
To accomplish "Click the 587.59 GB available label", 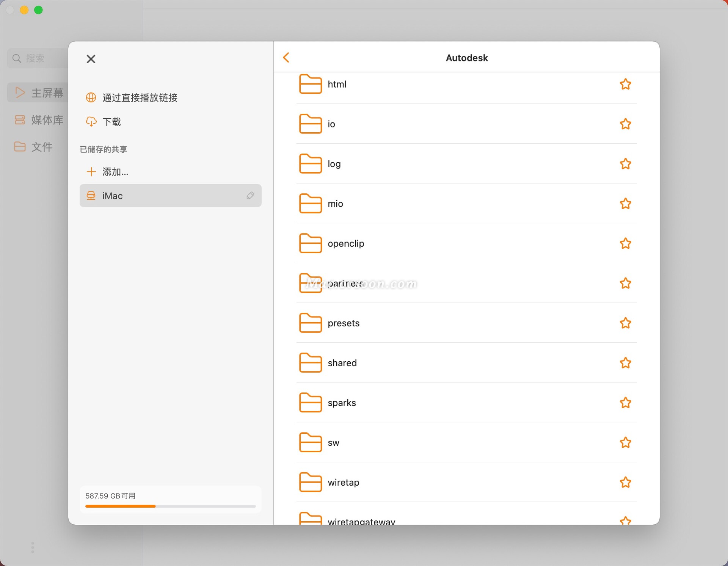I will pos(110,496).
